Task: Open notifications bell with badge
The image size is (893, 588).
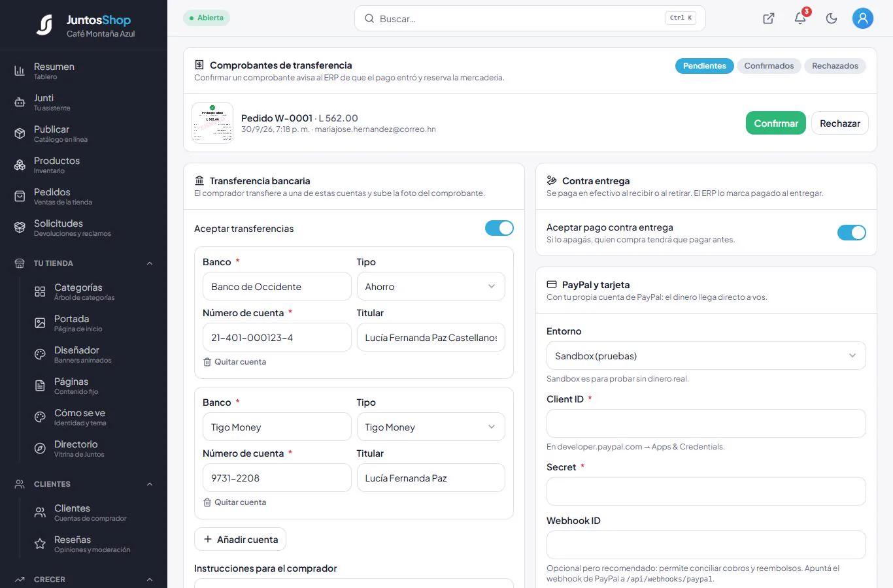Action: tap(800, 18)
